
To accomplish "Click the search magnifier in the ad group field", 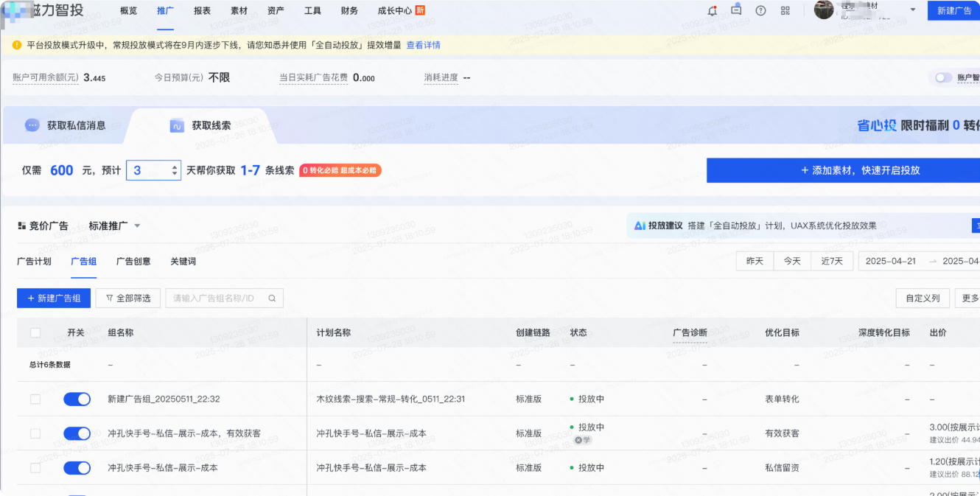I will click(x=272, y=298).
